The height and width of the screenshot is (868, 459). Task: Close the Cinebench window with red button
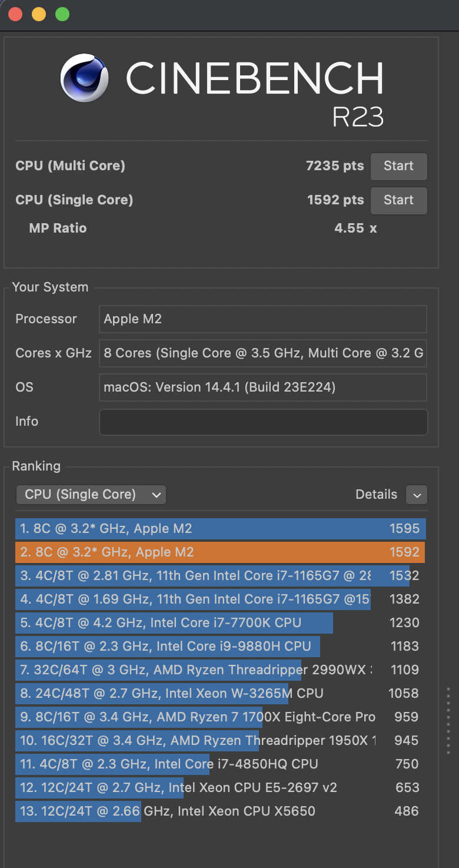tap(15, 14)
